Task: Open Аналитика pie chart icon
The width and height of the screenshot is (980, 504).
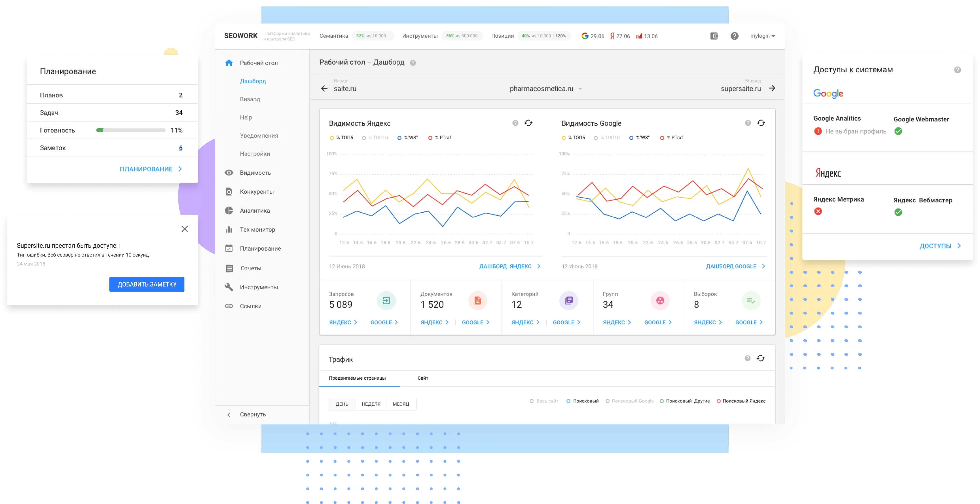Action: pos(229,210)
